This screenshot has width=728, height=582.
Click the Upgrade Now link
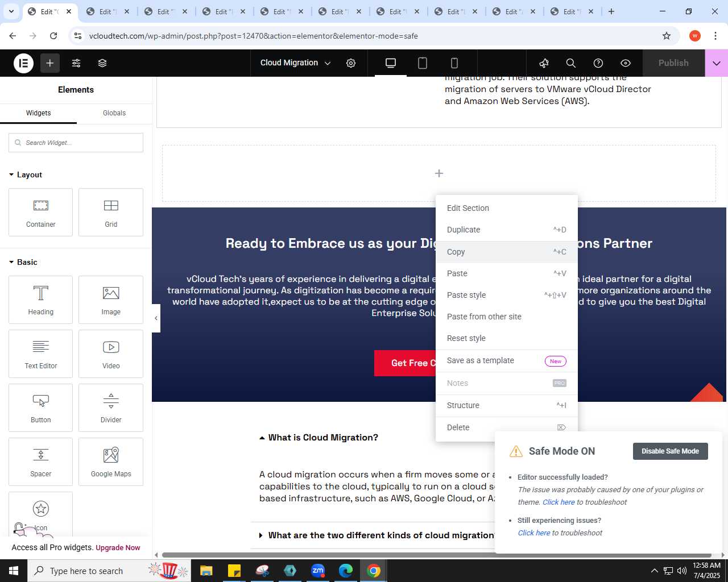(x=118, y=548)
